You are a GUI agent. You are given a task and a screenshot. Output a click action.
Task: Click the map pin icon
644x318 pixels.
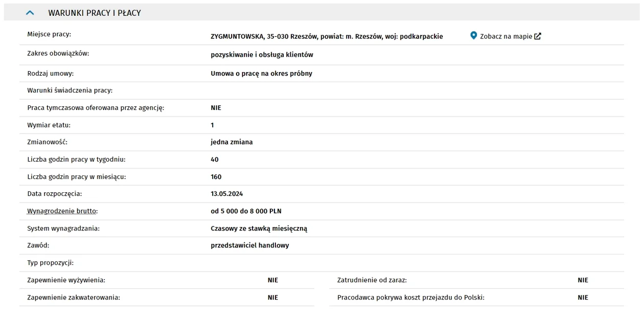click(x=473, y=36)
